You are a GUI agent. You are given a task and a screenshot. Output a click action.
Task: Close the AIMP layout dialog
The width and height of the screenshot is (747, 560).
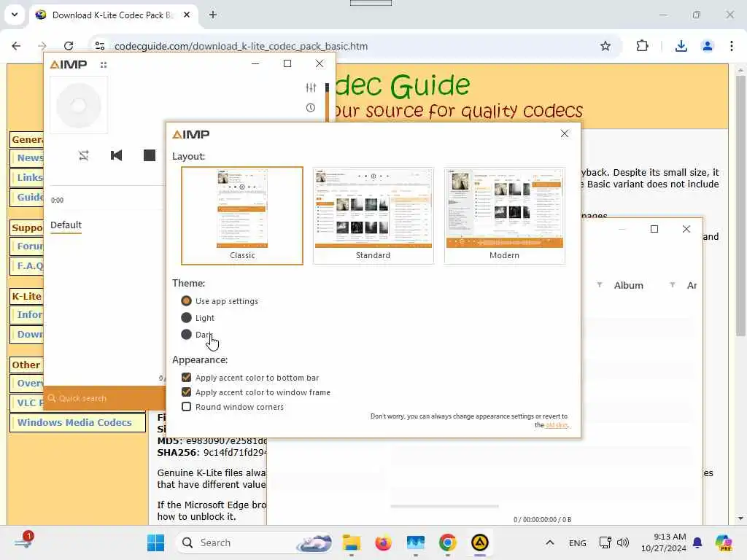click(x=565, y=134)
